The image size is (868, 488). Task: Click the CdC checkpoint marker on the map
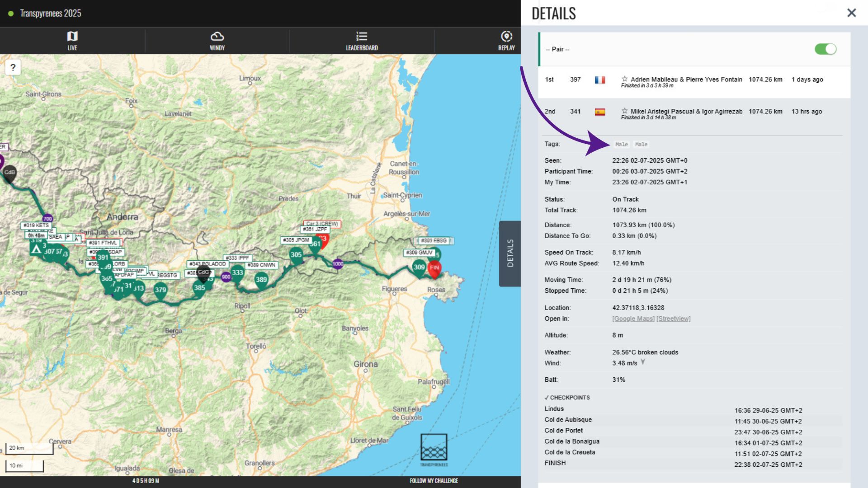click(x=204, y=273)
